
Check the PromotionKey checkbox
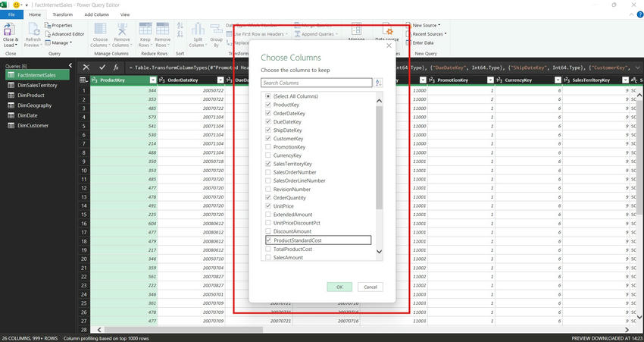coord(268,147)
